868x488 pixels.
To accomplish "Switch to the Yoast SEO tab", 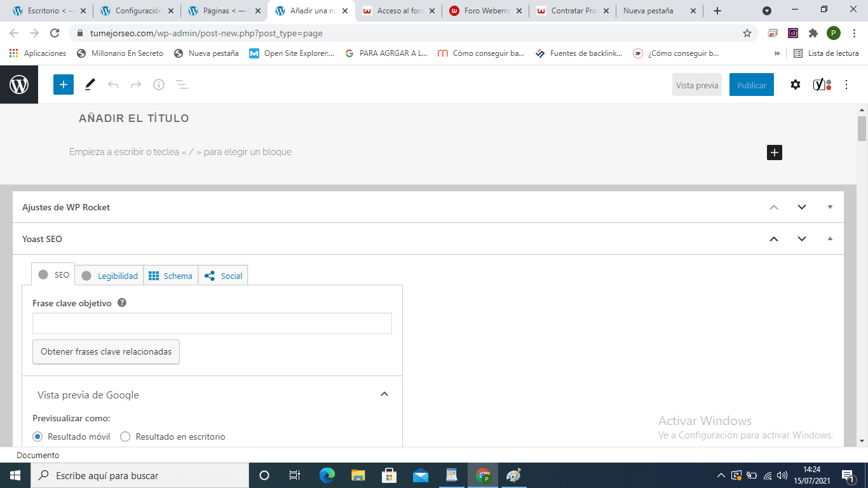I will coord(53,275).
